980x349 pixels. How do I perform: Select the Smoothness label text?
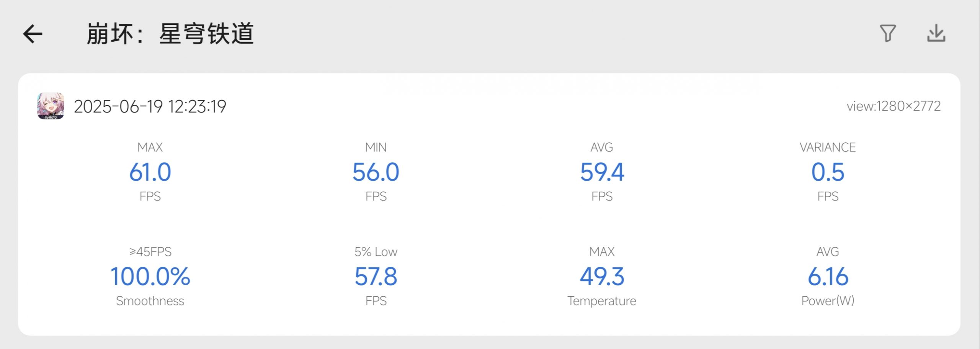click(150, 301)
